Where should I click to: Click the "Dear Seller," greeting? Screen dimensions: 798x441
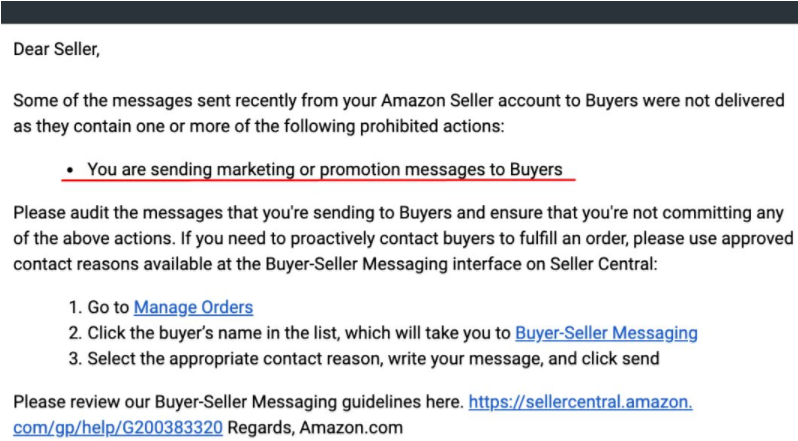[56, 49]
